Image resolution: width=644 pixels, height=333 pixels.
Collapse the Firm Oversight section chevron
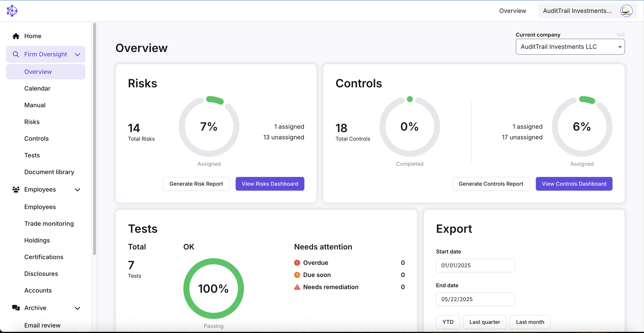pyautogui.click(x=77, y=54)
